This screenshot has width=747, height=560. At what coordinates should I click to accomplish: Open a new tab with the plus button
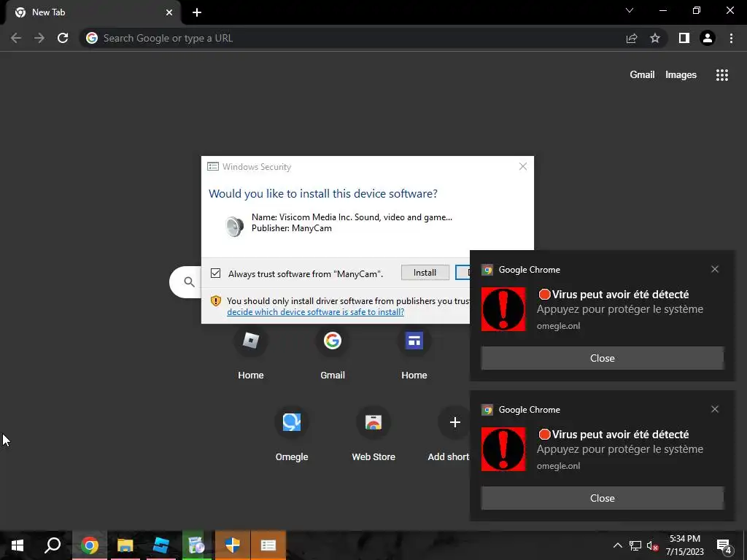point(197,12)
